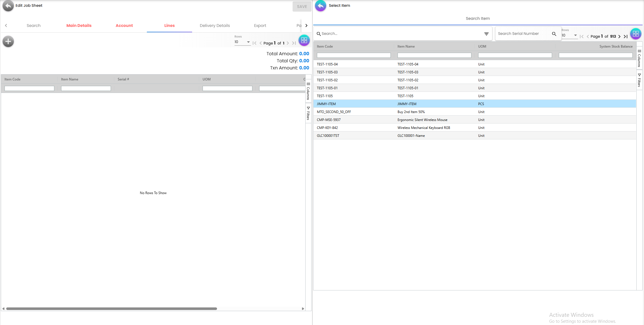The width and height of the screenshot is (644, 325).
Task: Go to previous page in Select Item pagination
Action: tap(588, 37)
